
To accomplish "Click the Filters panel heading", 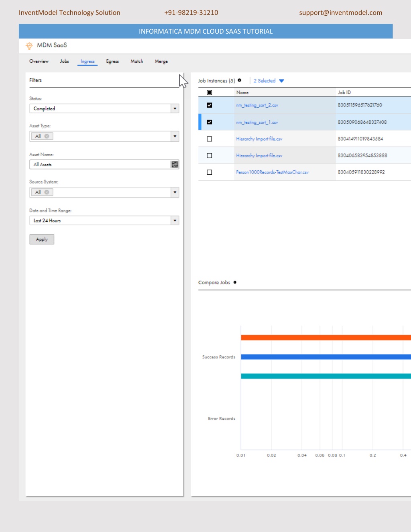I will point(35,80).
